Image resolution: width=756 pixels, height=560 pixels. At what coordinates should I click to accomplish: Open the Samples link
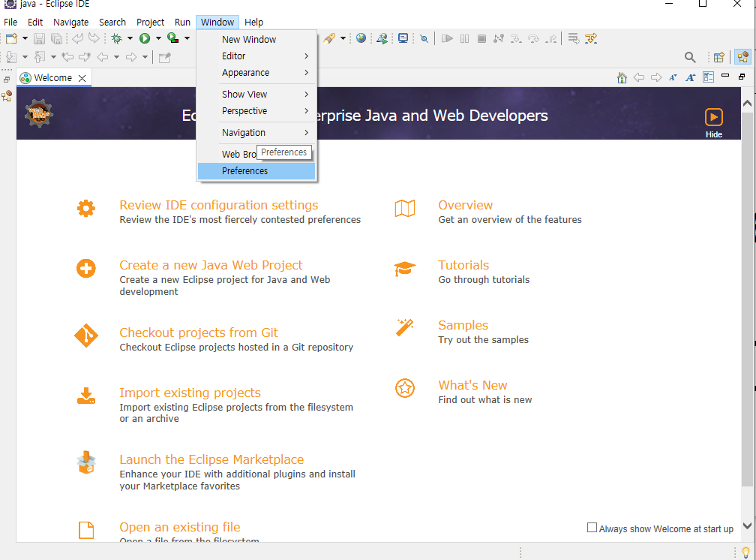[463, 325]
